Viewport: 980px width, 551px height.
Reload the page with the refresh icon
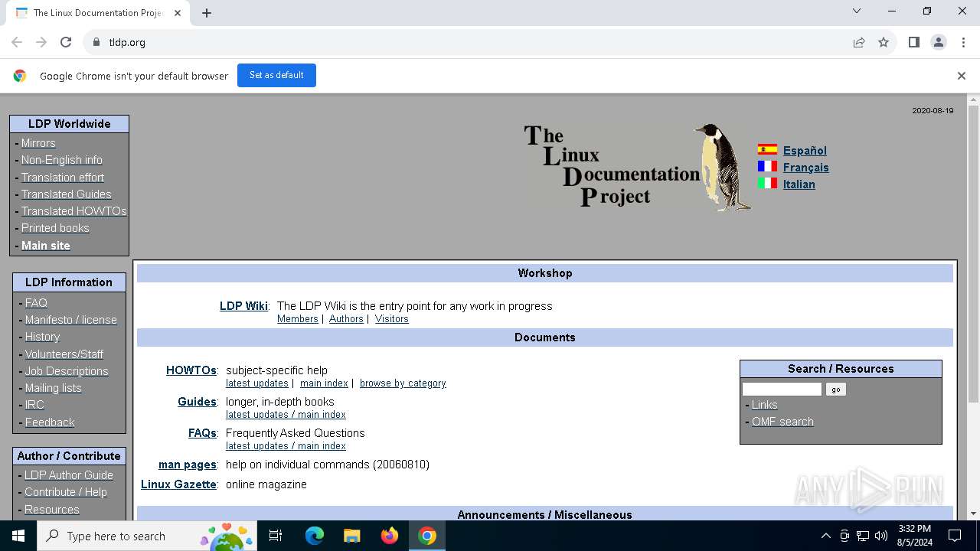tap(66, 42)
